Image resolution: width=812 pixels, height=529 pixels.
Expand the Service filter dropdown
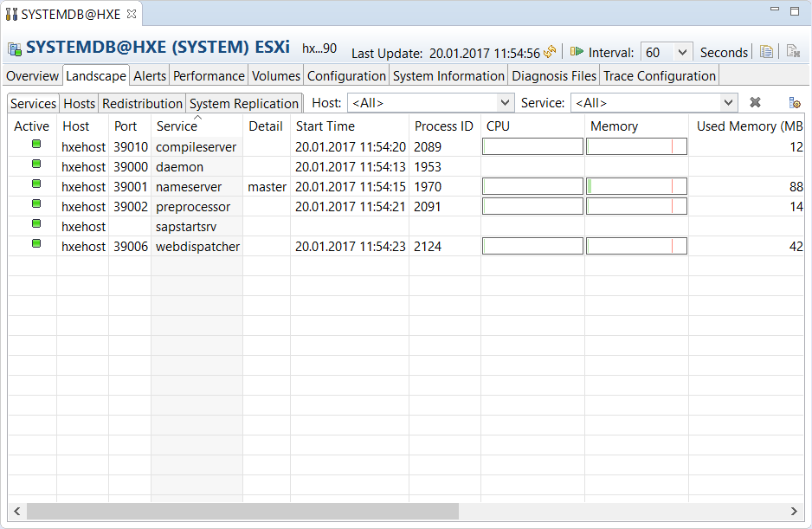click(x=728, y=103)
